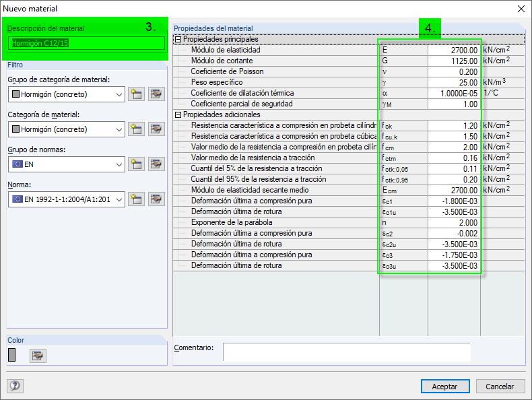Collapse 'Propiedades principales' group
The height and width of the screenshot is (400, 532).
tap(178, 39)
